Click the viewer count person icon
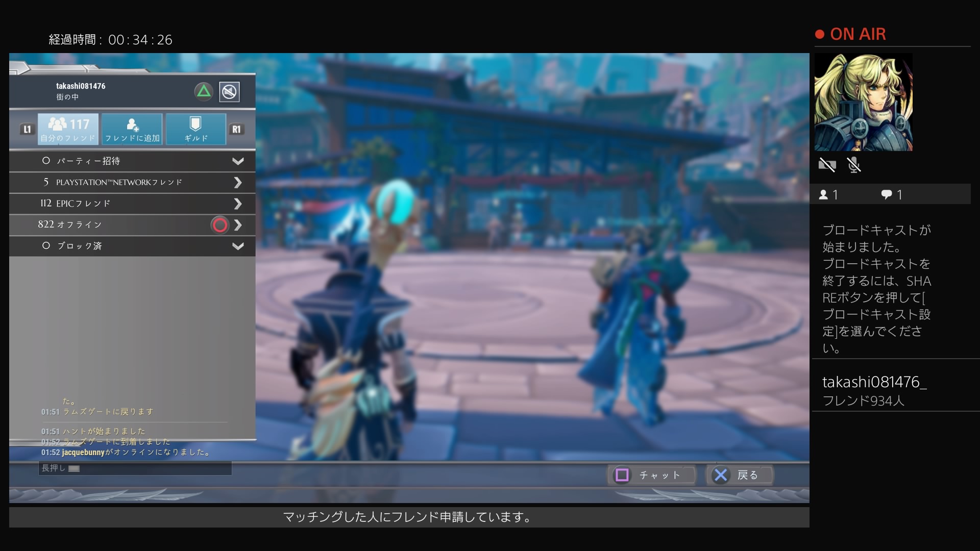Viewport: 980px width, 551px height. [x=823, y=195]
